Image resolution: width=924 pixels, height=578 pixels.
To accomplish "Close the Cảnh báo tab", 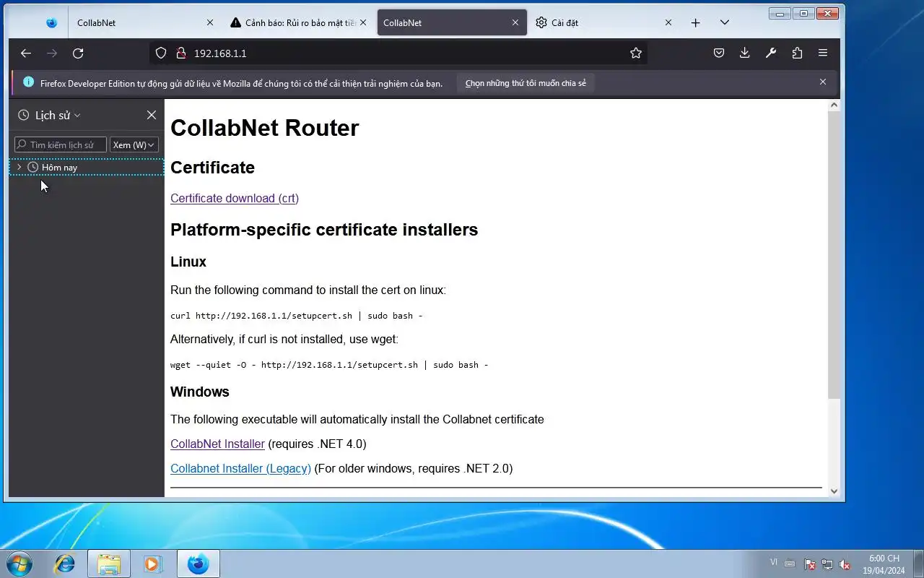I will coord(363,22).
